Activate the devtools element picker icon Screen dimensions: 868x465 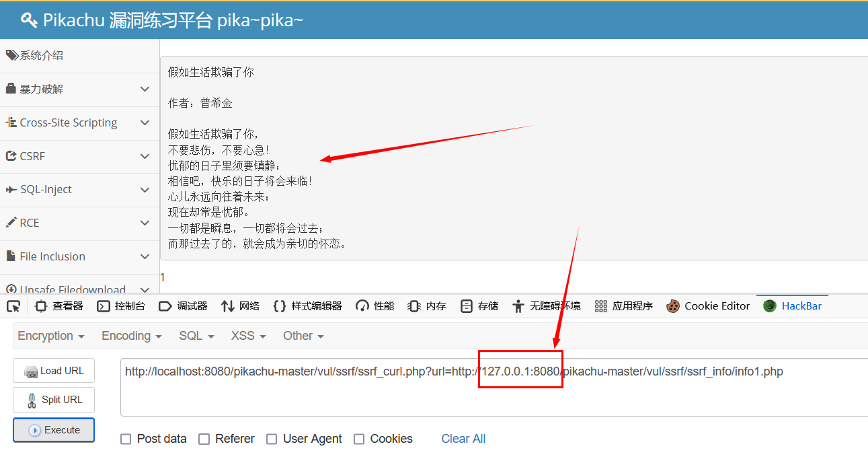13,306
